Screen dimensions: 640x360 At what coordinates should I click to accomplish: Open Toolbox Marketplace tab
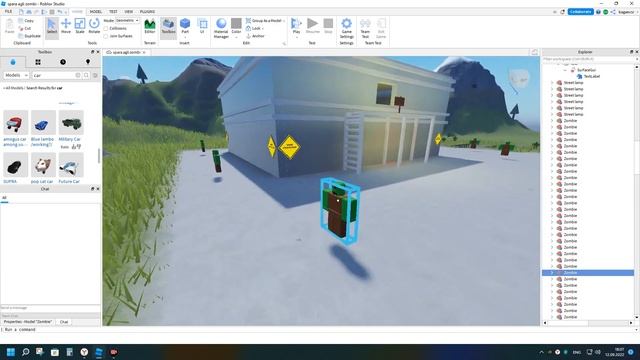[13, 62]
